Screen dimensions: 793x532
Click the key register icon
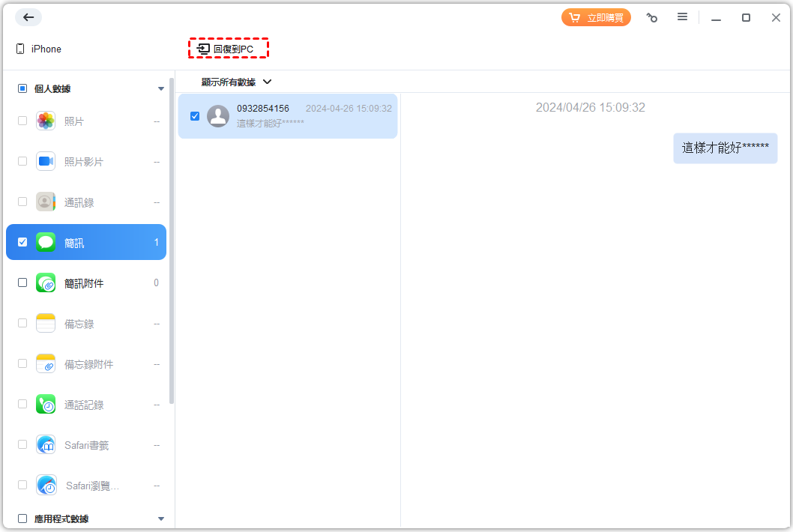(651, 17)
